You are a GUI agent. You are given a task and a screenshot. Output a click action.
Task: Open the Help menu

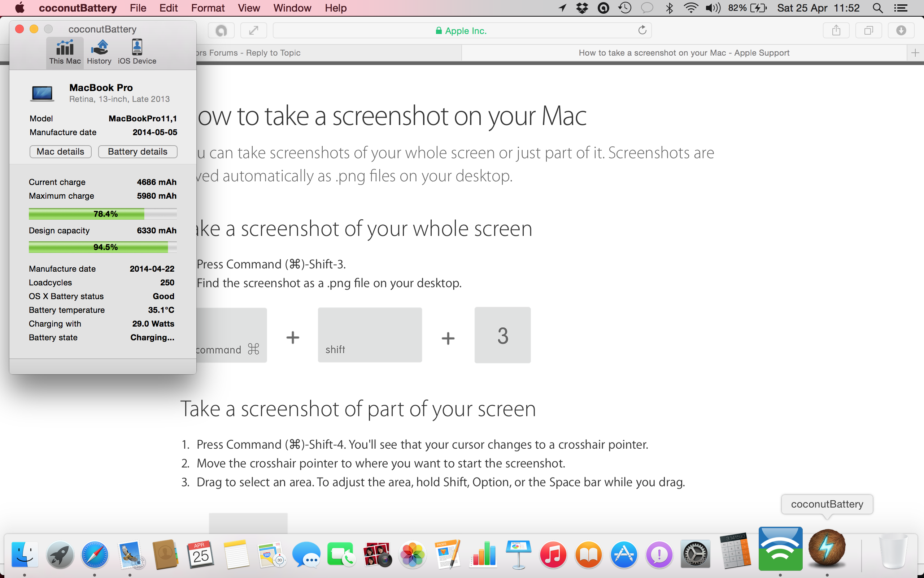click(336, 8)
